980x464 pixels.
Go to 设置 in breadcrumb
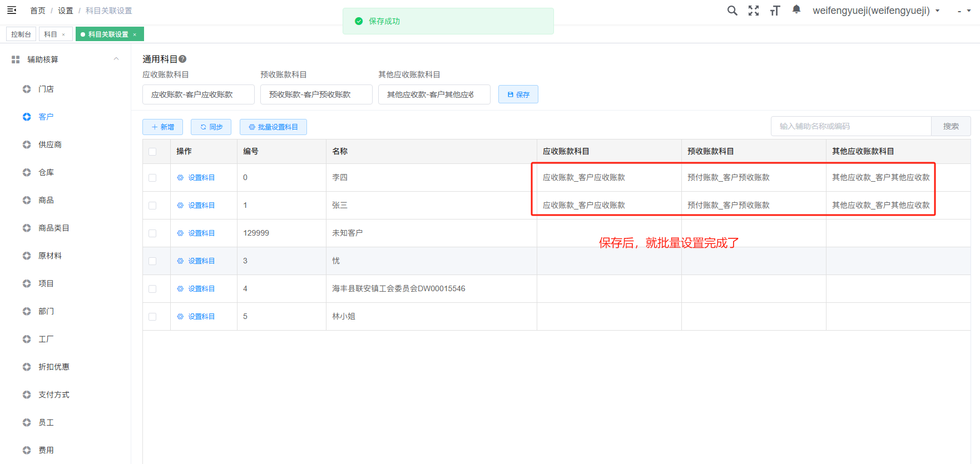tap(66, 11)
